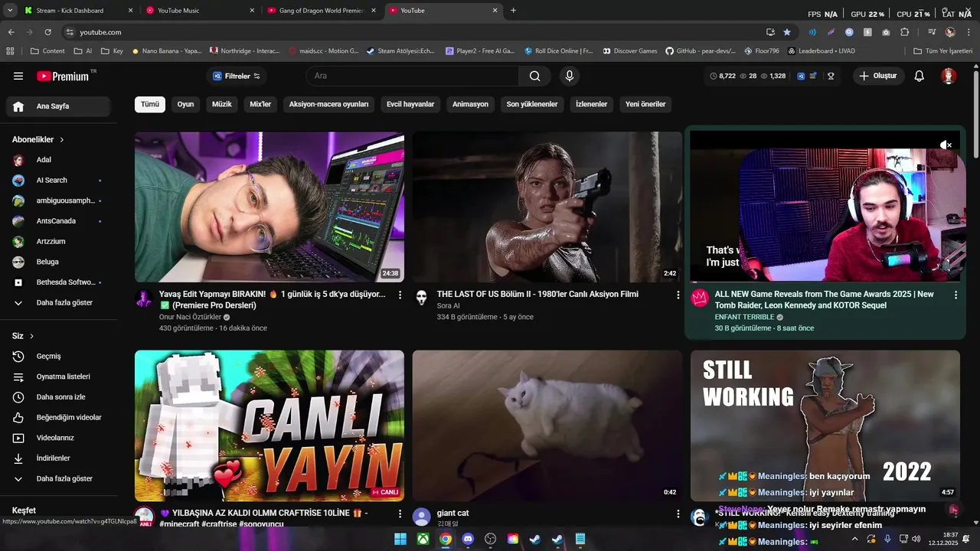980x551 pixels.
Task: Click the purple feather extension icon
Action: 831,32
